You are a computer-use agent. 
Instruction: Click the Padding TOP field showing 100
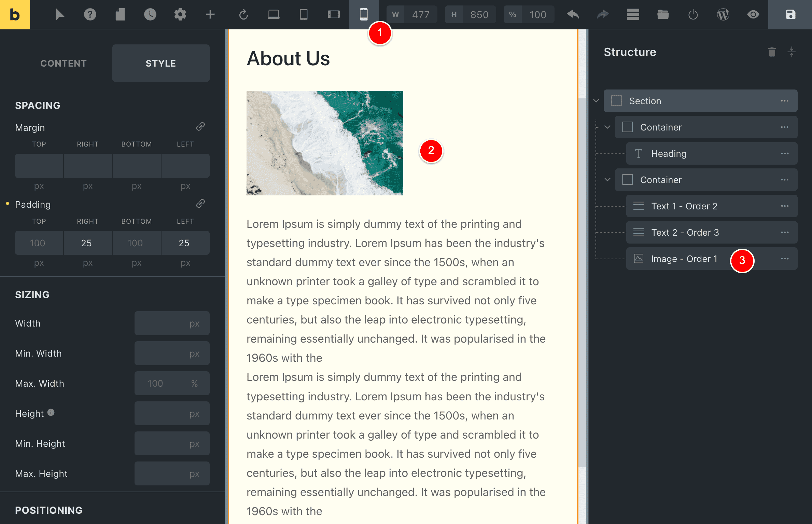click(x=39, y=243)
